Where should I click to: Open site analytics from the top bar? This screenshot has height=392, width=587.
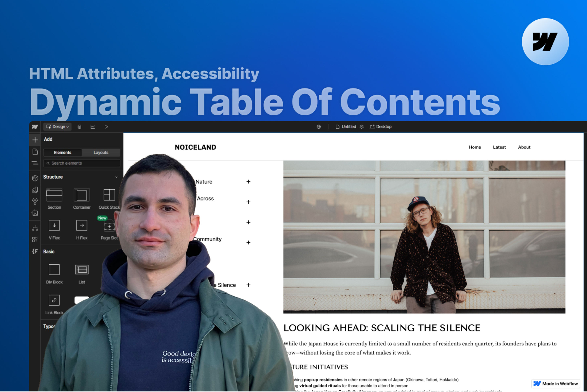point(93,127)
